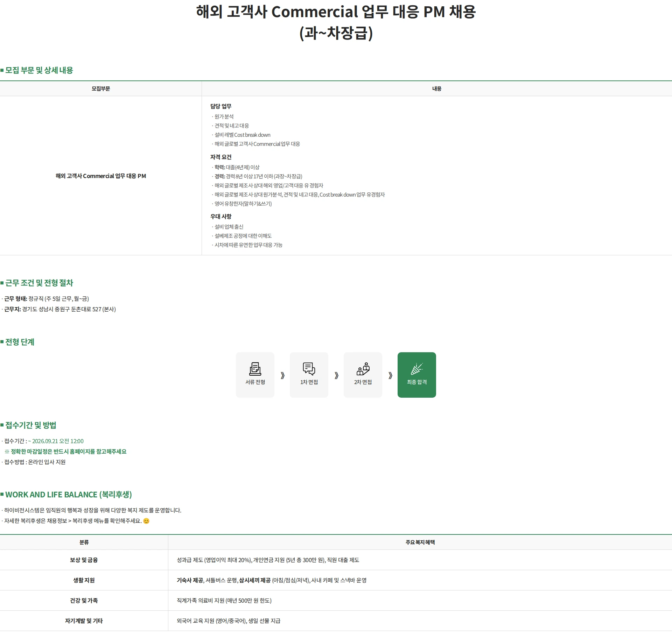The image size is (672, 638).
Task: Click the (과~차장급) subtitle line
Action: click(336, 33)
